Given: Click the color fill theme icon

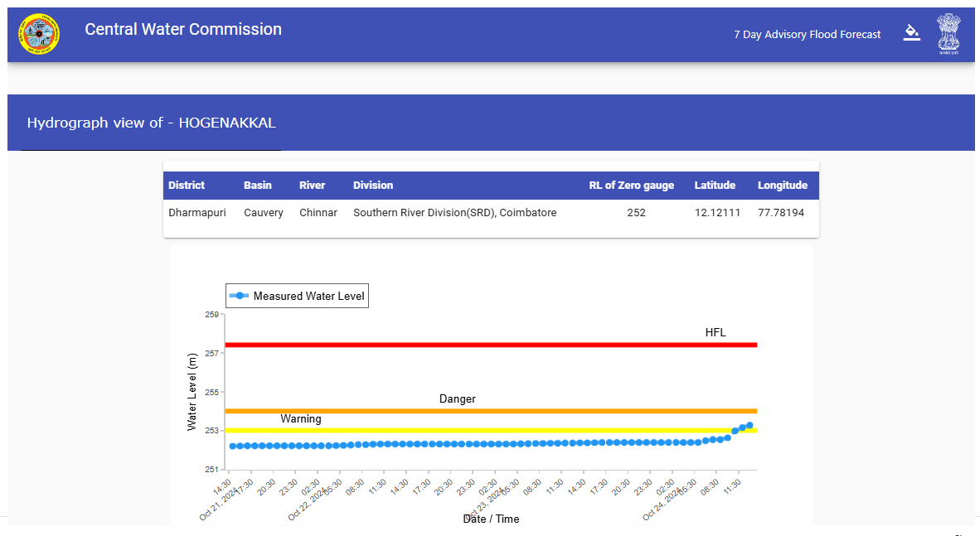Looking at the screenshot, I should point(912,33).
